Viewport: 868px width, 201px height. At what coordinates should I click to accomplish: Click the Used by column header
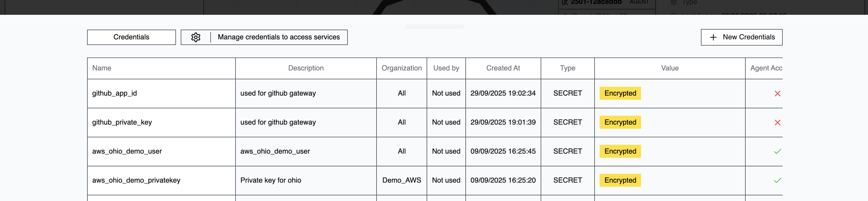[446, 68]
